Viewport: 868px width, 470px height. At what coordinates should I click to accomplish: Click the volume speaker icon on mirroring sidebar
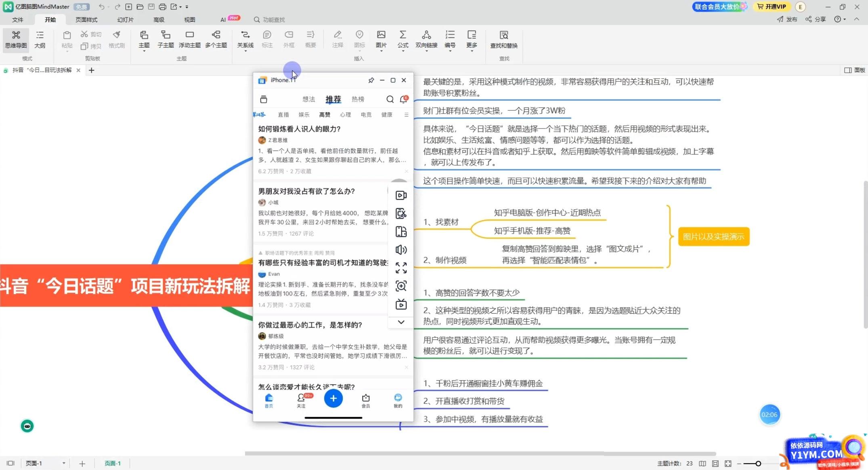point(401,250)
